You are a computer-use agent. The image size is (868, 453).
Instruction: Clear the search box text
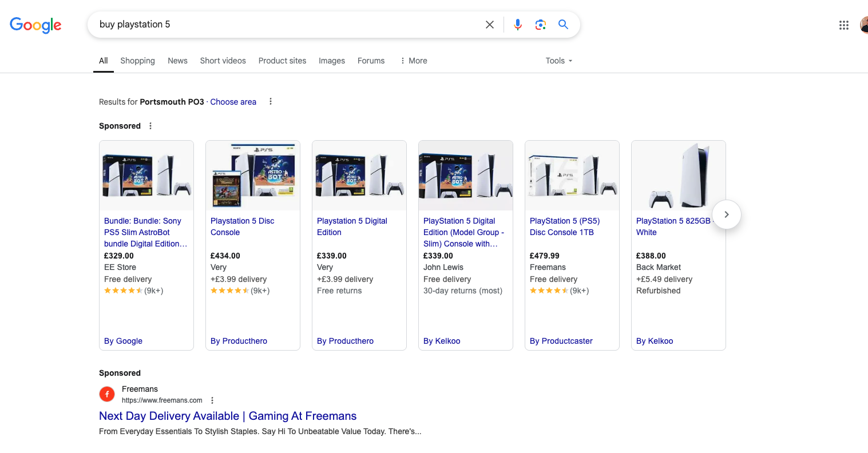490,25
